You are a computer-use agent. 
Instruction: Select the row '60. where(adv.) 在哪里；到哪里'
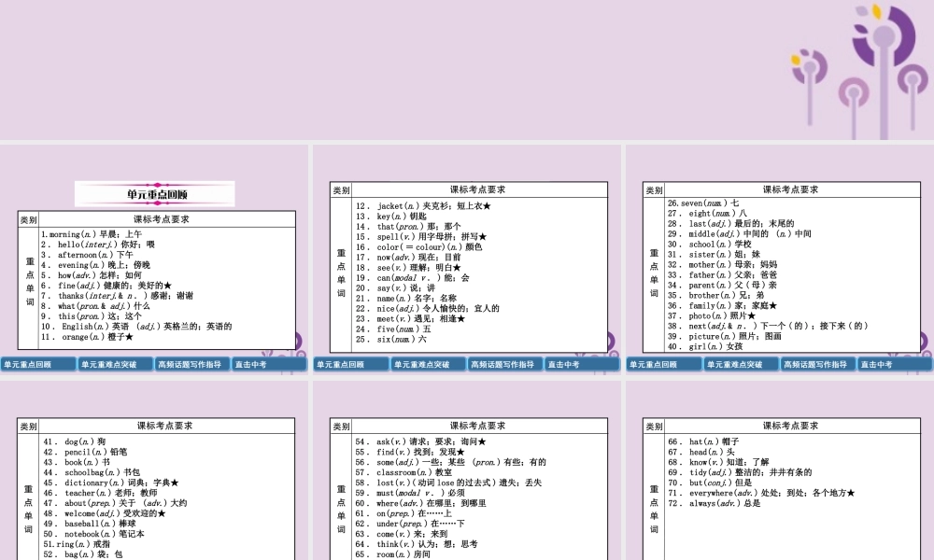(x=421, y=503)
